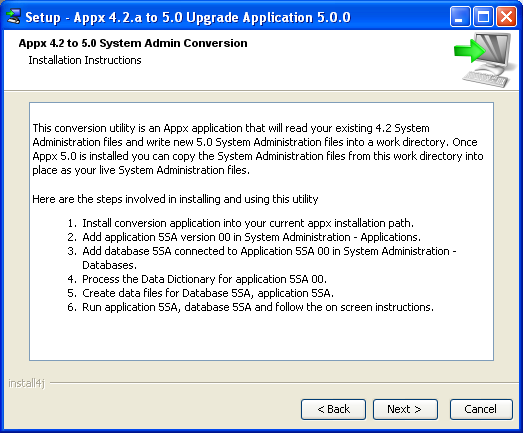
Task: Close the Setup window with the red X
Action: [x=506, y=16]
